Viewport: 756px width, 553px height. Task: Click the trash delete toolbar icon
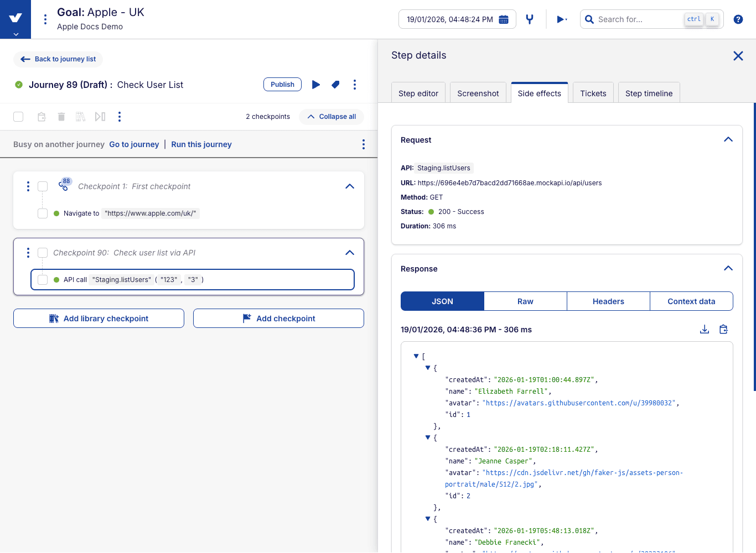tap(61, 117)
